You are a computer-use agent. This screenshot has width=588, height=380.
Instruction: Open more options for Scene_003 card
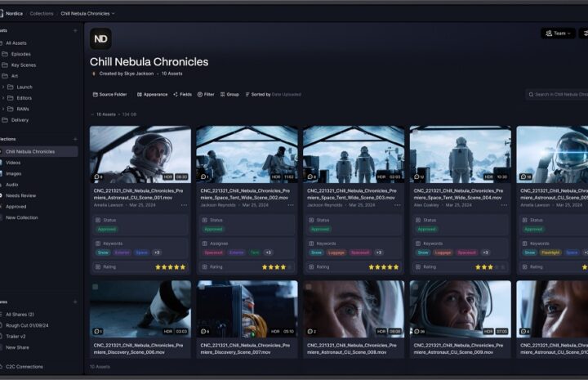point(398,205)
